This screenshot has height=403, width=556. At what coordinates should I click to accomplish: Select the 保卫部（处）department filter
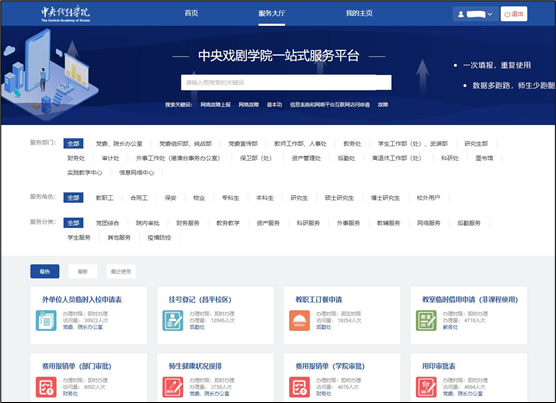256,158
